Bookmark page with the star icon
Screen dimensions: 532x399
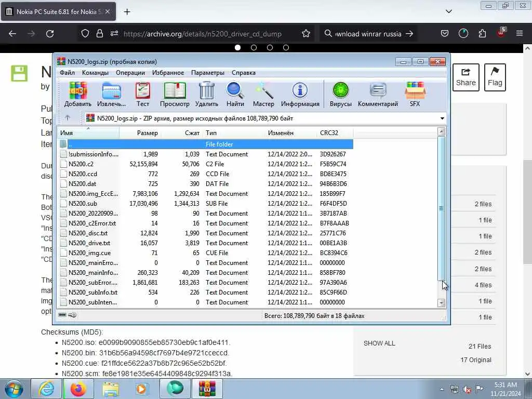(x=306, y=34)
